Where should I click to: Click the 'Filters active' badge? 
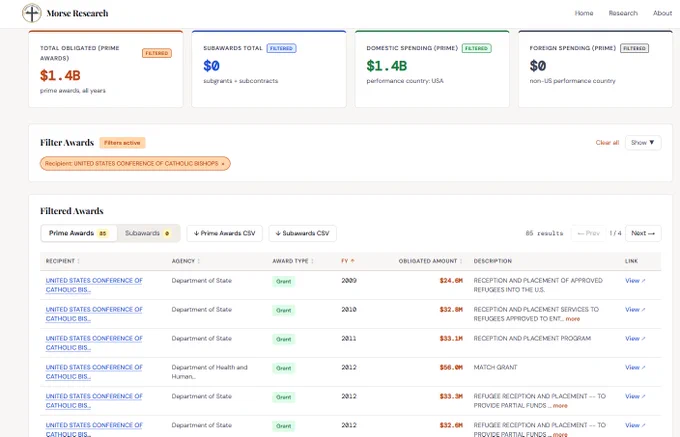coord(122,143)
